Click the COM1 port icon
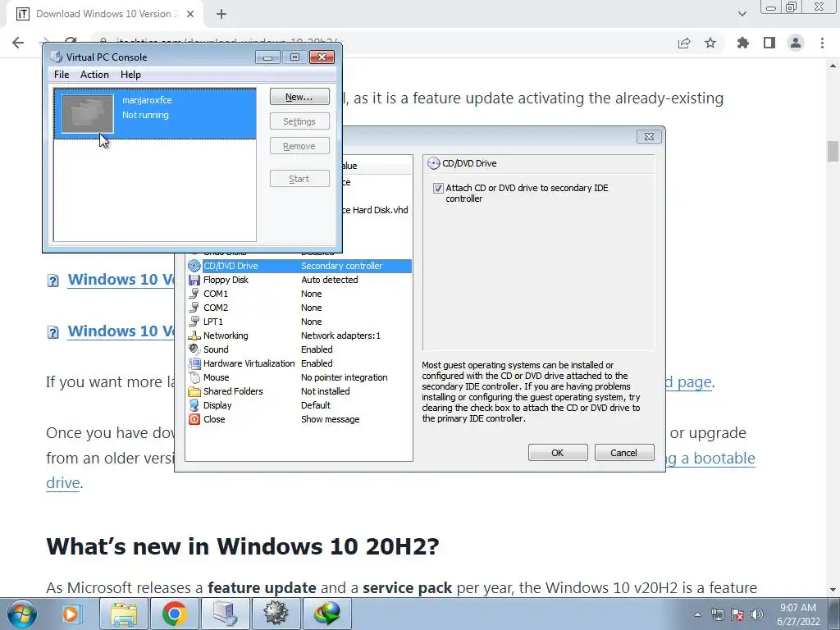 click(194, 294)
